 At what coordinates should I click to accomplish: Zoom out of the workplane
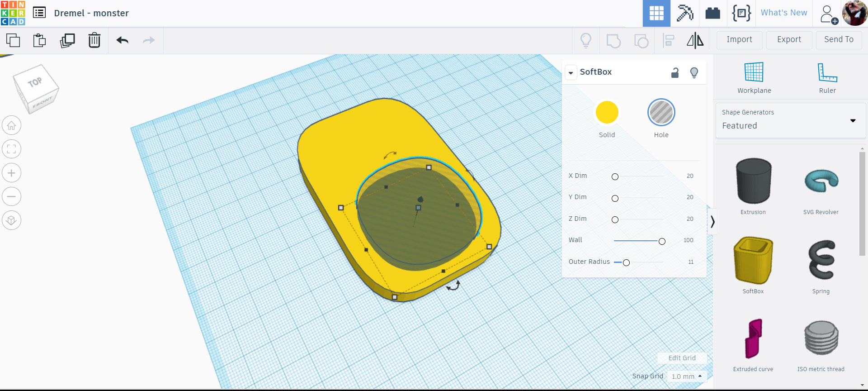tap(12, 196)
